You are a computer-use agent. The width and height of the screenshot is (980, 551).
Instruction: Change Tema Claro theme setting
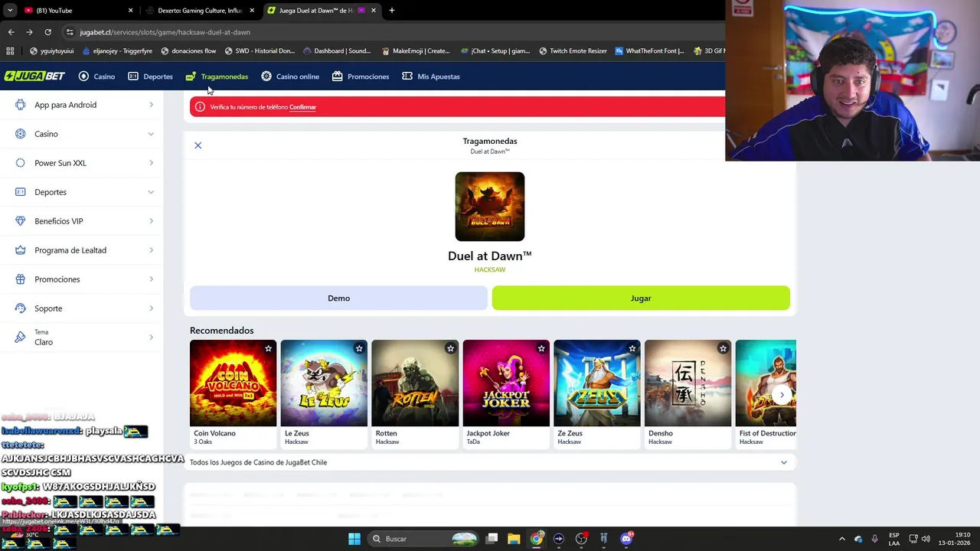click(x=82, y=337)
